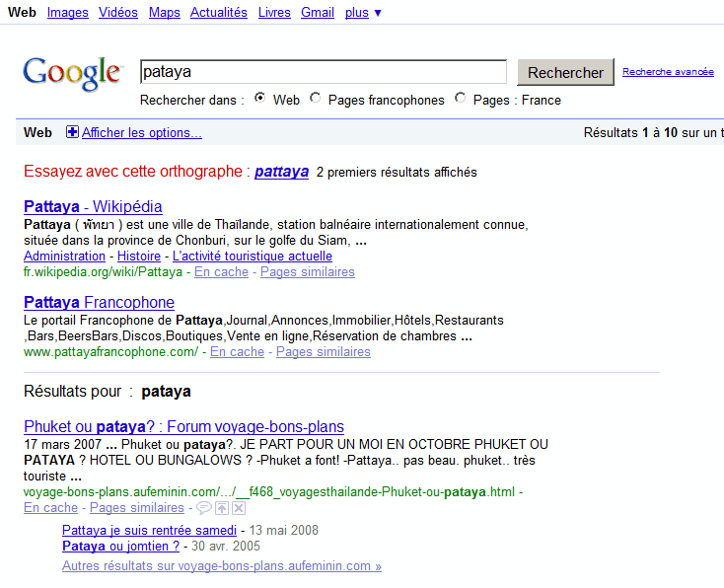Viewport: 724px width, 588px height.
Task: Click the voyage-bons-plans.aufeminin.com URL text
Action: point(268,491)
